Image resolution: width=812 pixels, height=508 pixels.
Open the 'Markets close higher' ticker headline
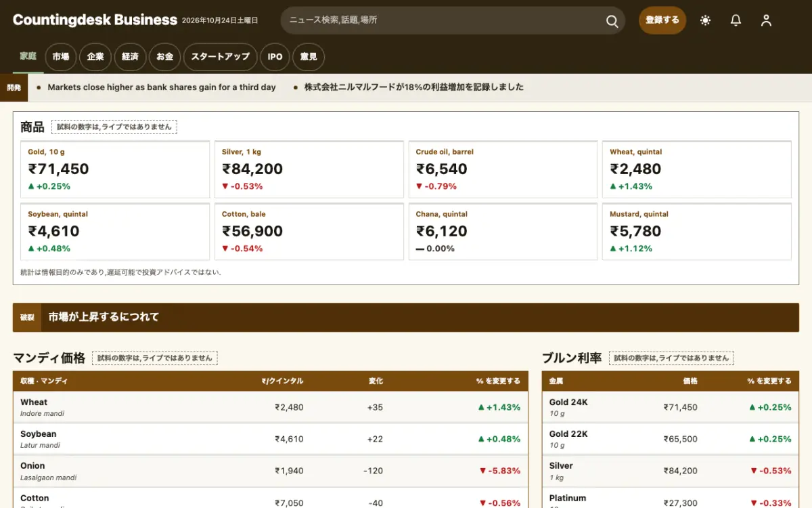[162, 87]
